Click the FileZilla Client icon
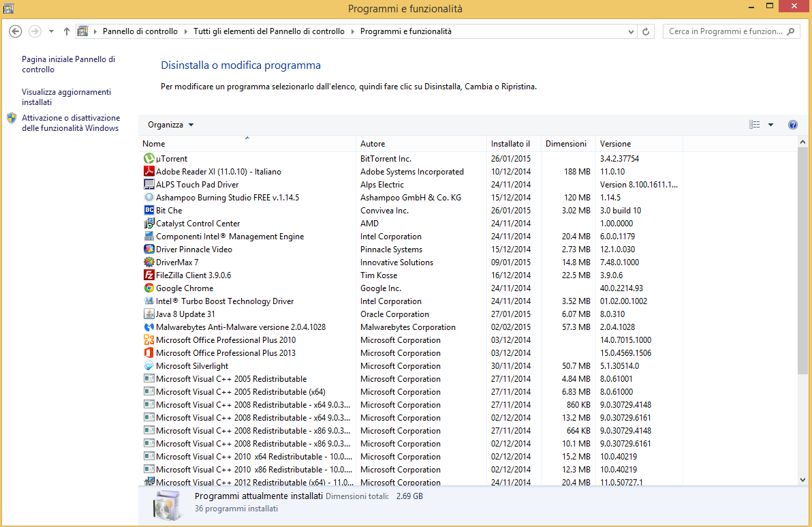Screen dimensions: 812x527 point(149,275)
